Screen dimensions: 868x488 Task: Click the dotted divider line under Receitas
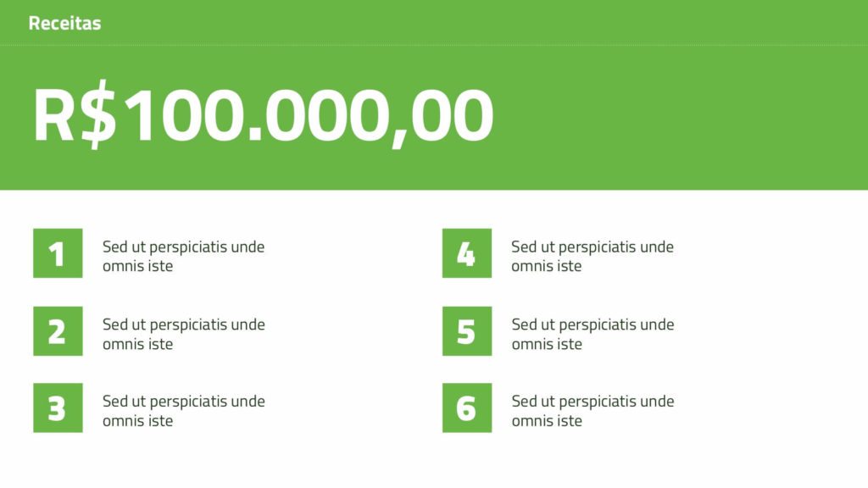point(434,45)
